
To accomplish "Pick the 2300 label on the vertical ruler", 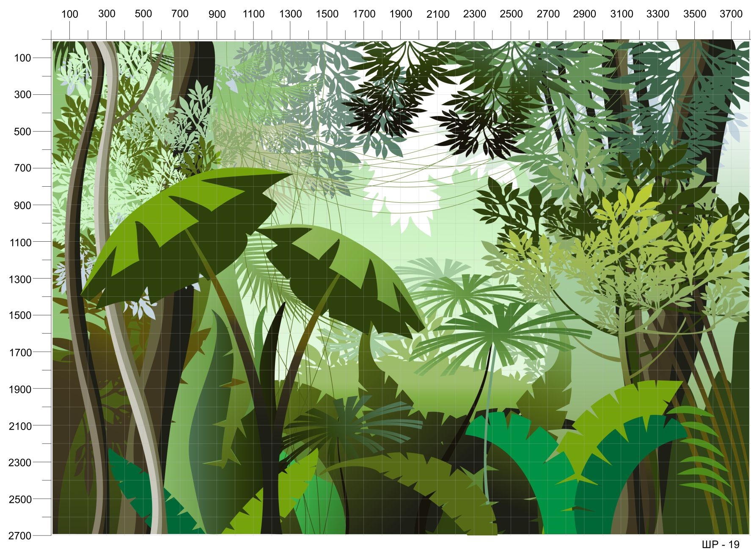I will pos(20,463).
